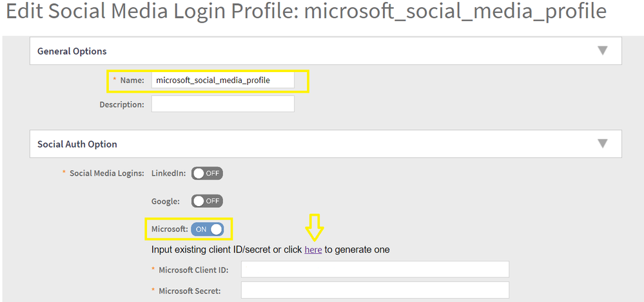The height and width of the screenshot is (302, 644).
Task: Click the Microsoft Secret label
Action: pos(190,290)
